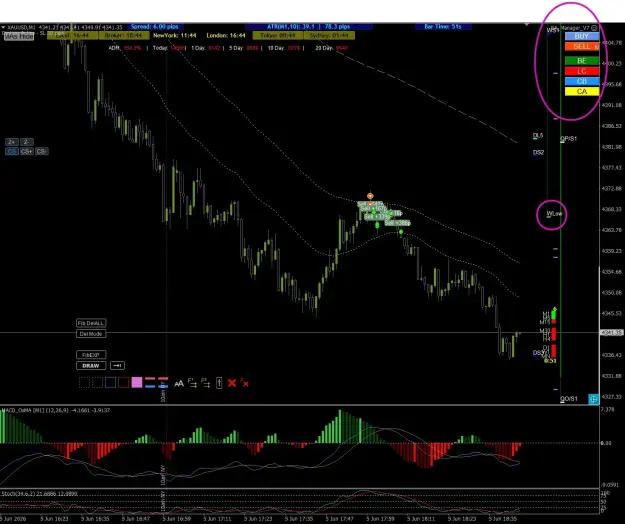The image size is (625, 524).
Task: Toggle the highlighted CS button
Action: click(12, 151)
